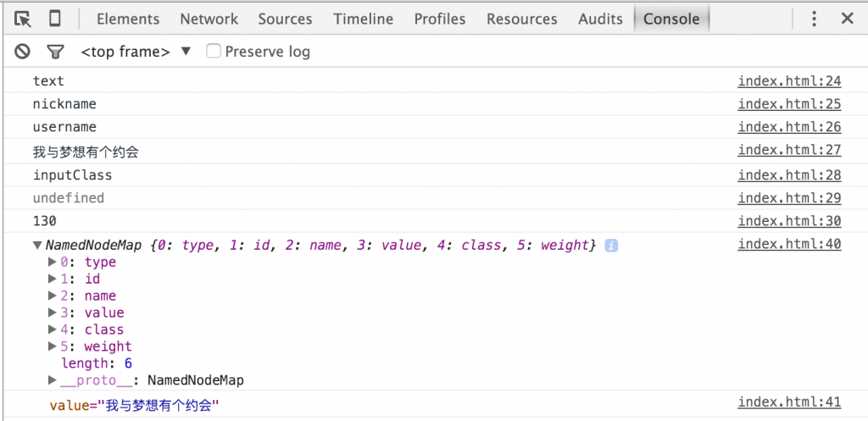Select the 'nickname' log line

(x=64, y=104)
